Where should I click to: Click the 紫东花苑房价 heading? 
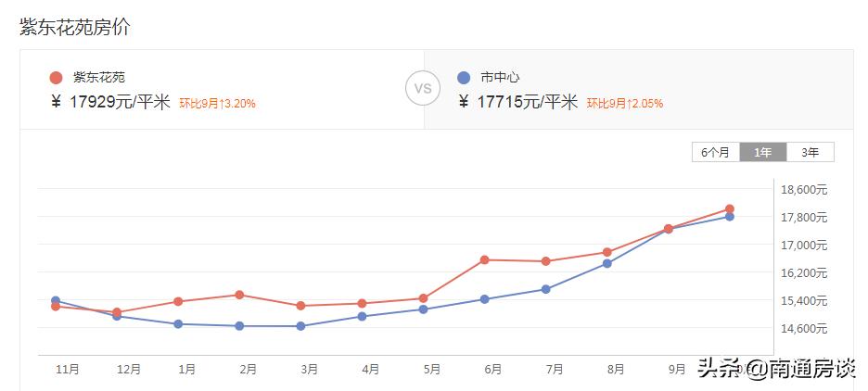[x=74, y=28]
